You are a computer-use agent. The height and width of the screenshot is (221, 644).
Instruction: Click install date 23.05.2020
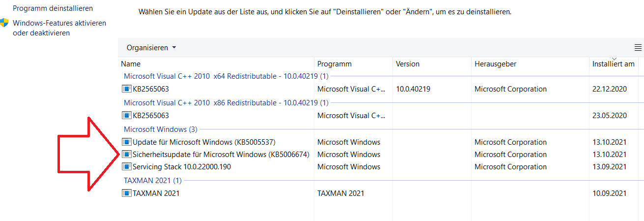(x=610, y=116)
